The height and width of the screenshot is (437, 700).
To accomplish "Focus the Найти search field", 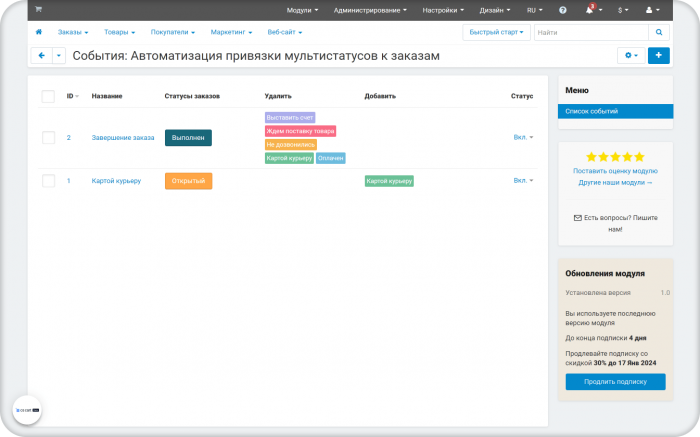I will (x=591, y=32).
